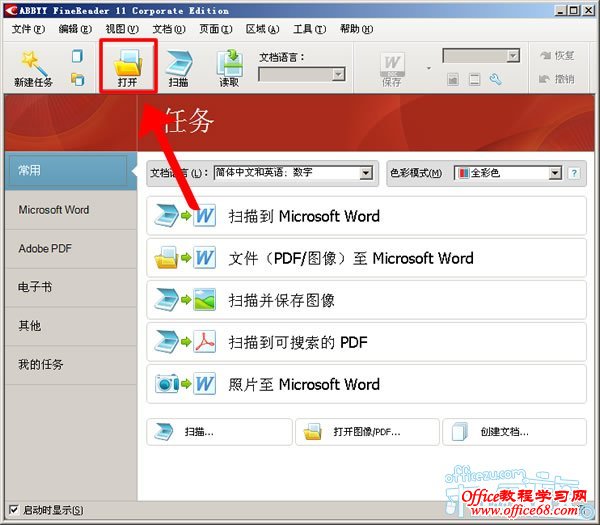
Task: Select the Adobe PDF sidebar tab
Action: 71,249
